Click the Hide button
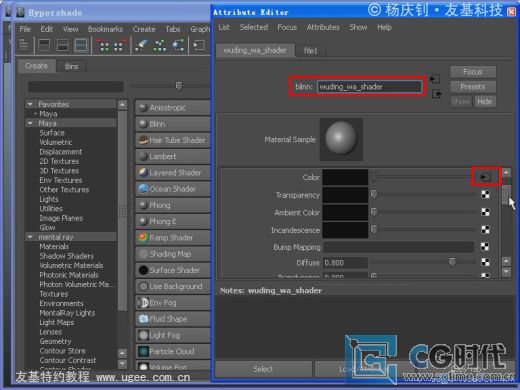The height and width of the screenshot is (390, 520). [485, 102]
